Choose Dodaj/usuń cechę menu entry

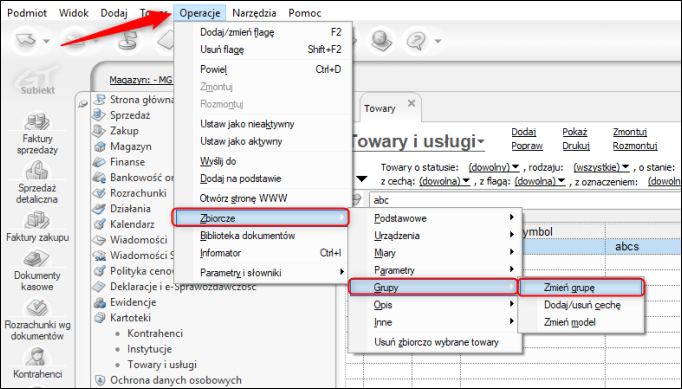tap(581, 305)
